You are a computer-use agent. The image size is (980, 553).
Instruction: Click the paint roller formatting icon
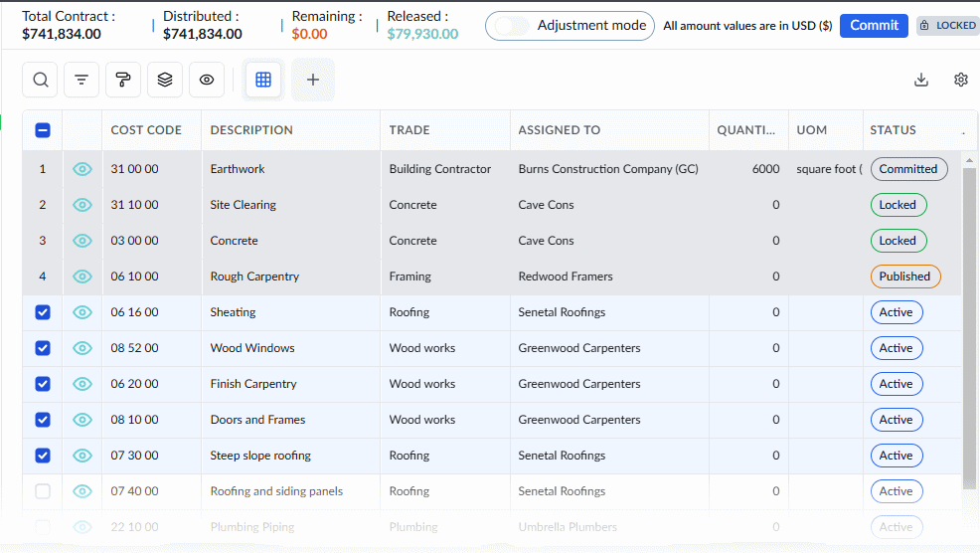tap(123, 80)
